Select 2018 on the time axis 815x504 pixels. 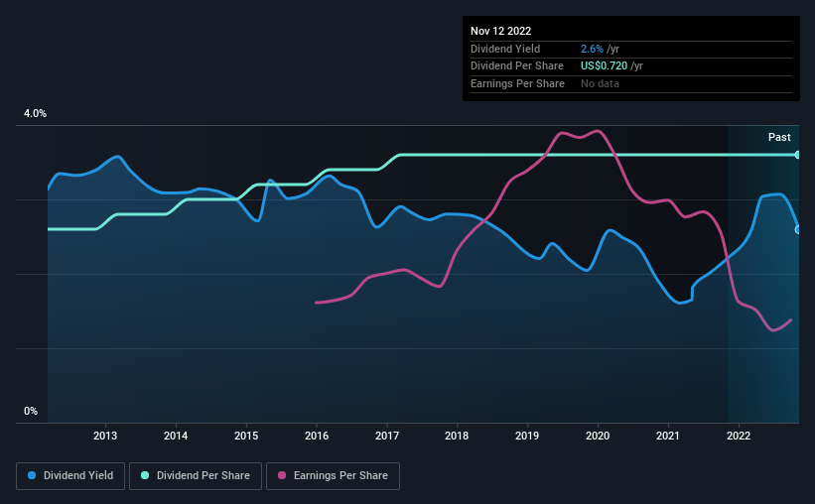[x=457, y=436]
